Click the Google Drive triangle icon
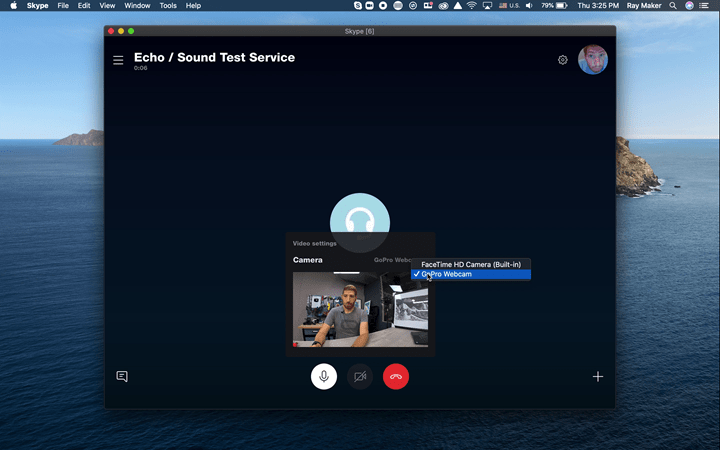The width and height of the screenshot is (720, 450). pos(458,6)
